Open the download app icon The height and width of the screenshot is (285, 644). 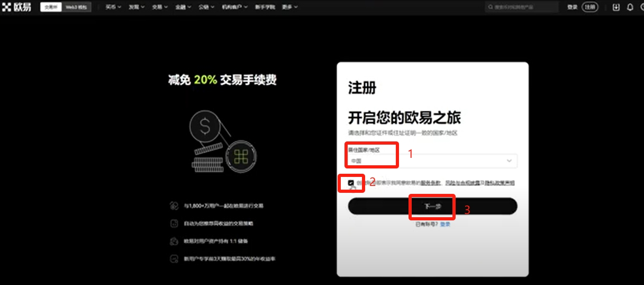pyautogui.click(x=616, y=7)
